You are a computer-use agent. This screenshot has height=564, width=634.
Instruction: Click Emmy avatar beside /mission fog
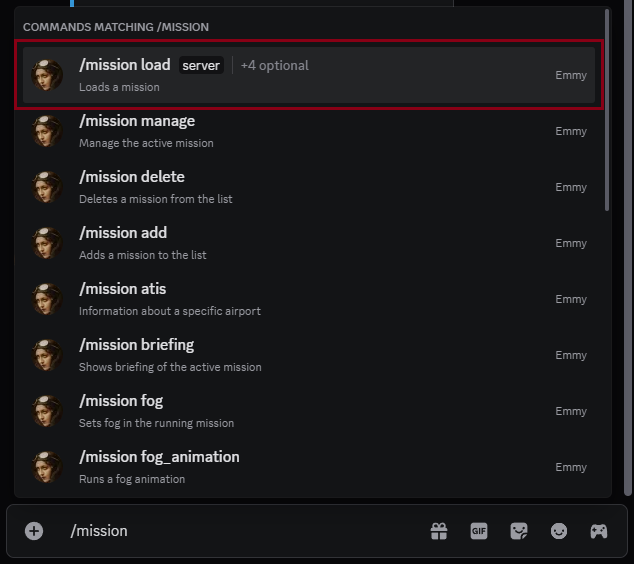[47, 411]
